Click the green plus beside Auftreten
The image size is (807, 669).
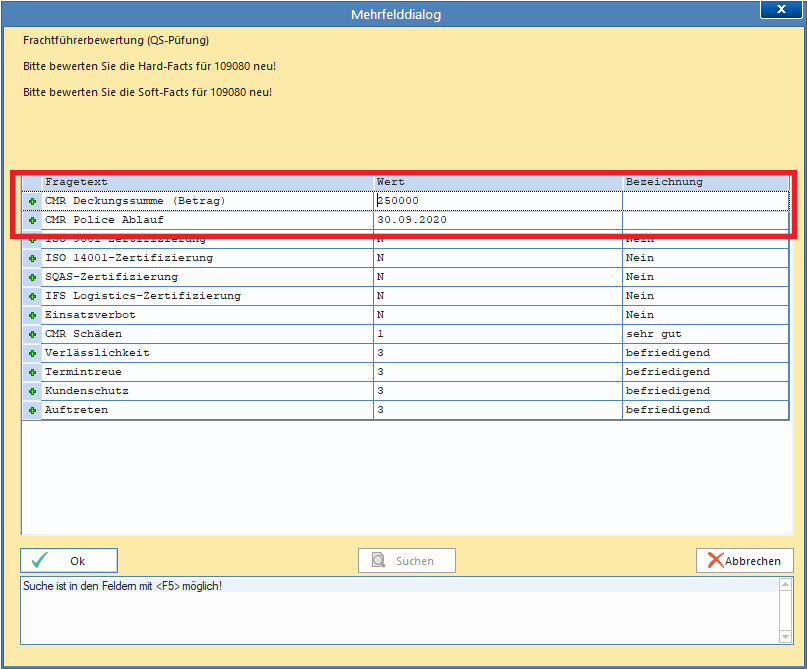pos(32,411)
